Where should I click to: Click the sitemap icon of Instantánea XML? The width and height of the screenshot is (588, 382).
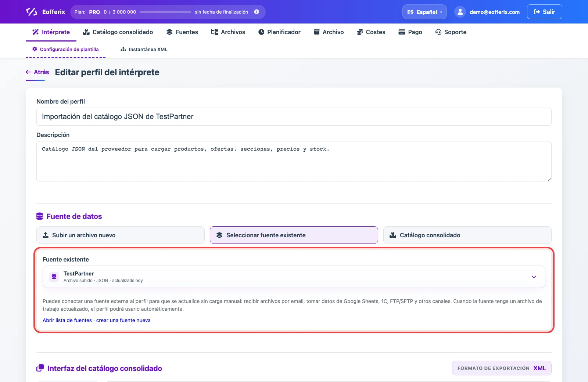coord(123,49)
